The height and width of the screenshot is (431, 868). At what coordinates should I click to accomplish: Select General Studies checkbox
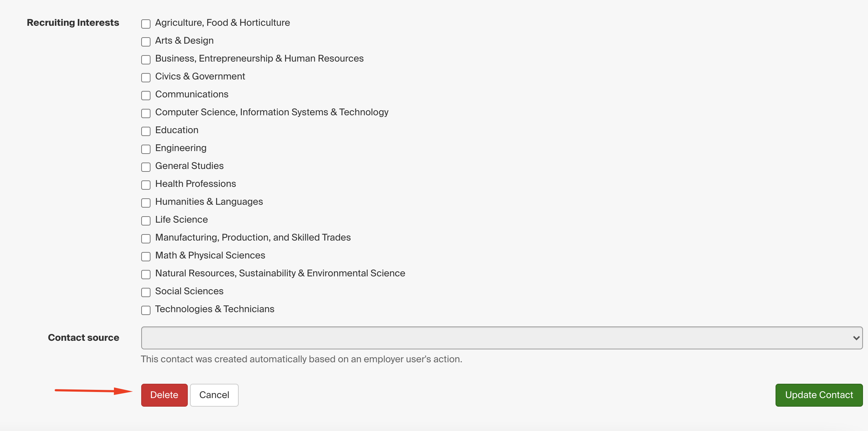click(146, 167)
